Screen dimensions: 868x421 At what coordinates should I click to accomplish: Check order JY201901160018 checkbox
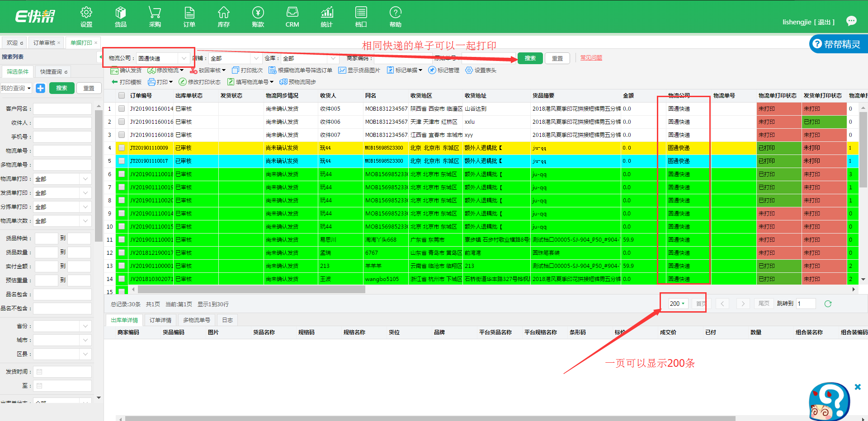click(122, 135)
